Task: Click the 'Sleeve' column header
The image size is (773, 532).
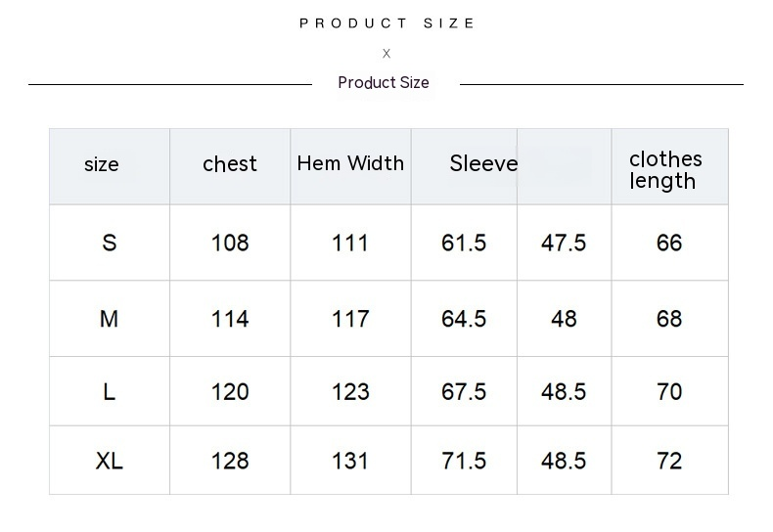Action: tap(483, 163)
